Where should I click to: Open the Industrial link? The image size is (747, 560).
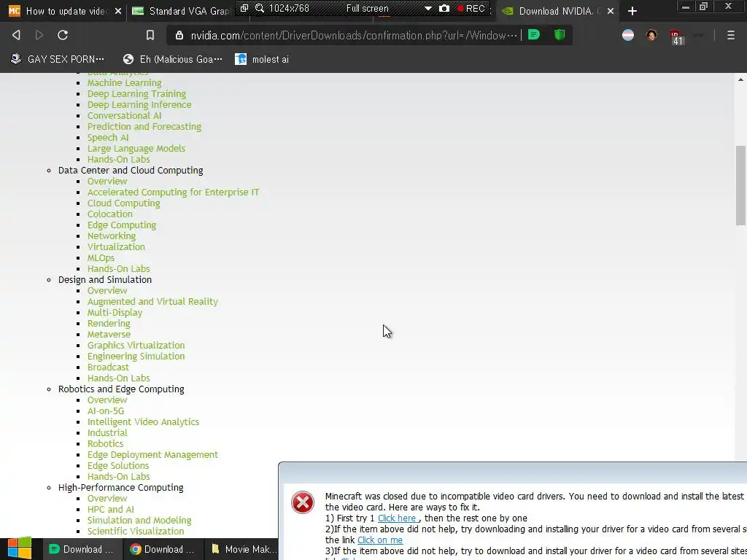pyautogui.click(x=107, y=433)
